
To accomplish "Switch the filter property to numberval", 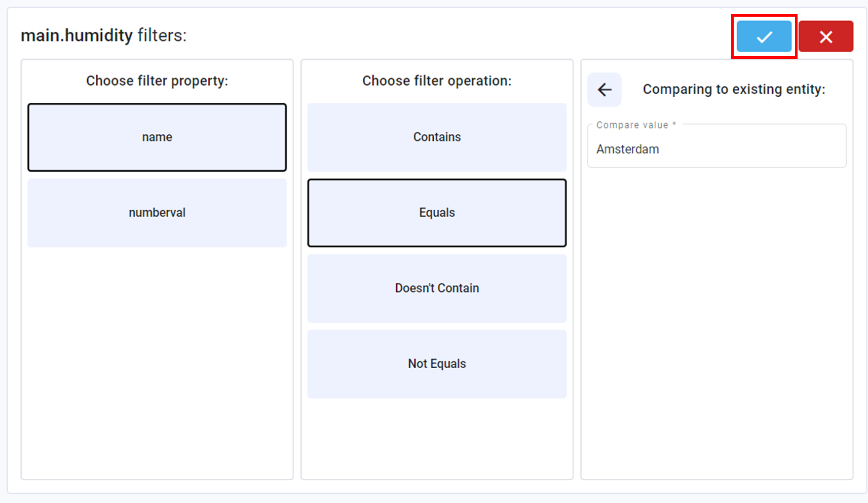I will 157,212.
